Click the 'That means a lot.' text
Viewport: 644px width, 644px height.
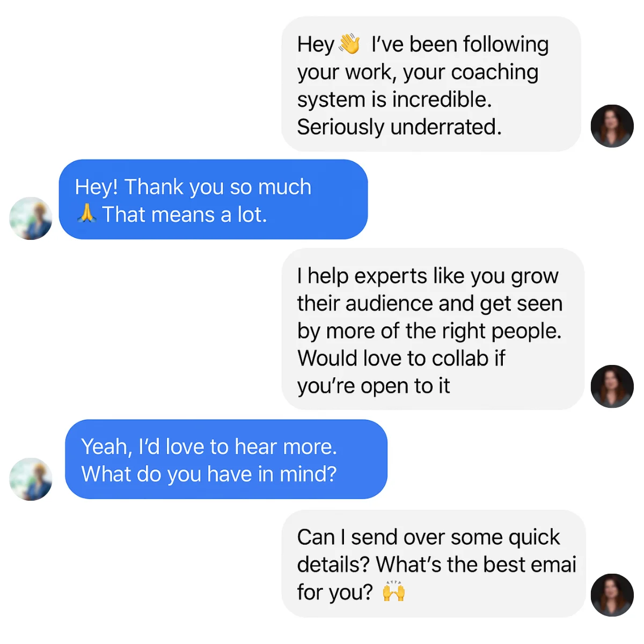184,215
